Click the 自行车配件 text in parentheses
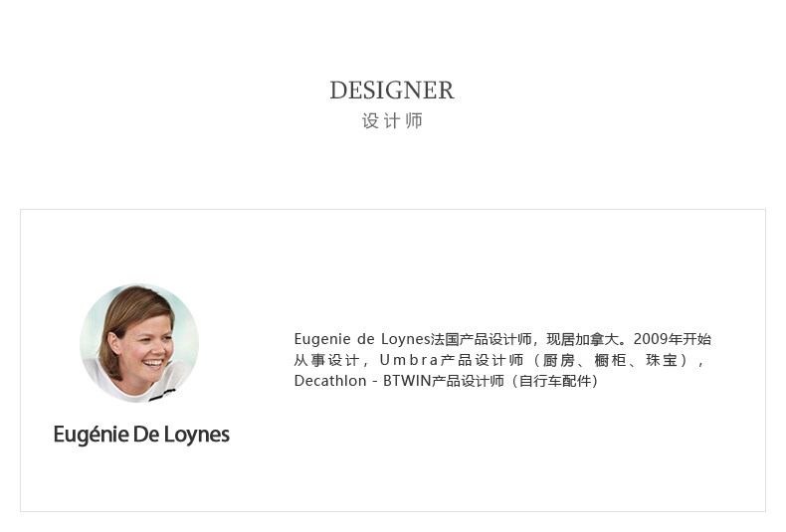 coord(555,381)
